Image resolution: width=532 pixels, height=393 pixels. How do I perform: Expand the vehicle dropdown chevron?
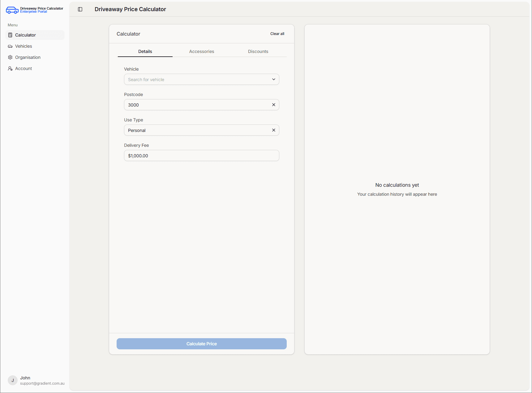pyautogui.click(x=273, y=79)
